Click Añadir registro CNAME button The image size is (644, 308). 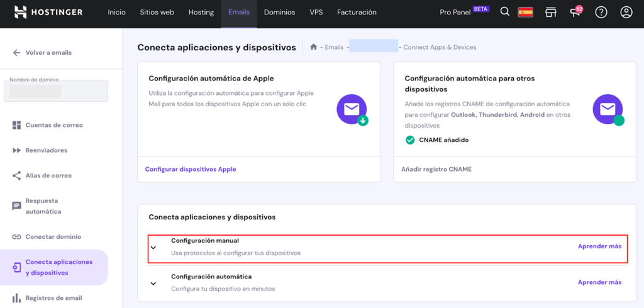436,169
